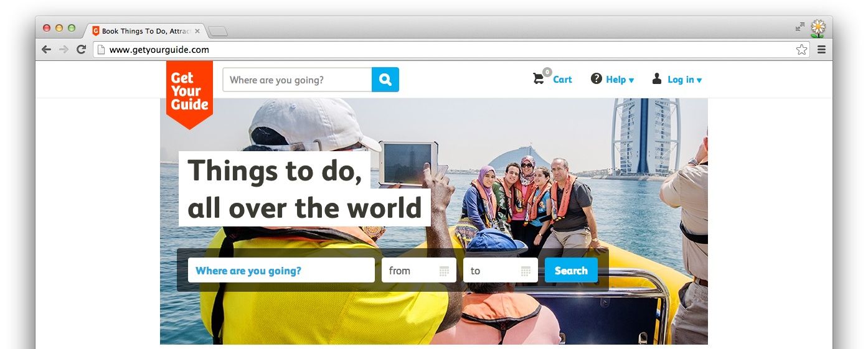The height and width of the screenshot is (349, 868).
Task: Click the blue magnifier search icon in header
Action: 385,80
